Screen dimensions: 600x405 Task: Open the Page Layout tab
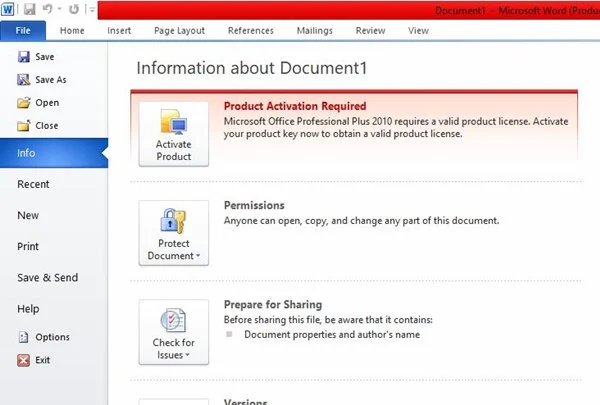pyautogui.click(x=179, y=31)
